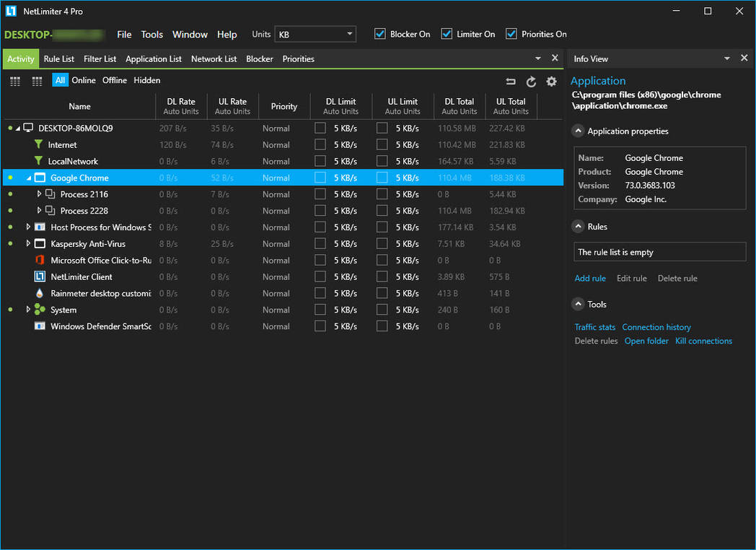Viewport: 756px width, 550px height.
Task: Toggle the Limiter On checkbox
Action: pyautogui.click(x=447, y=34)
